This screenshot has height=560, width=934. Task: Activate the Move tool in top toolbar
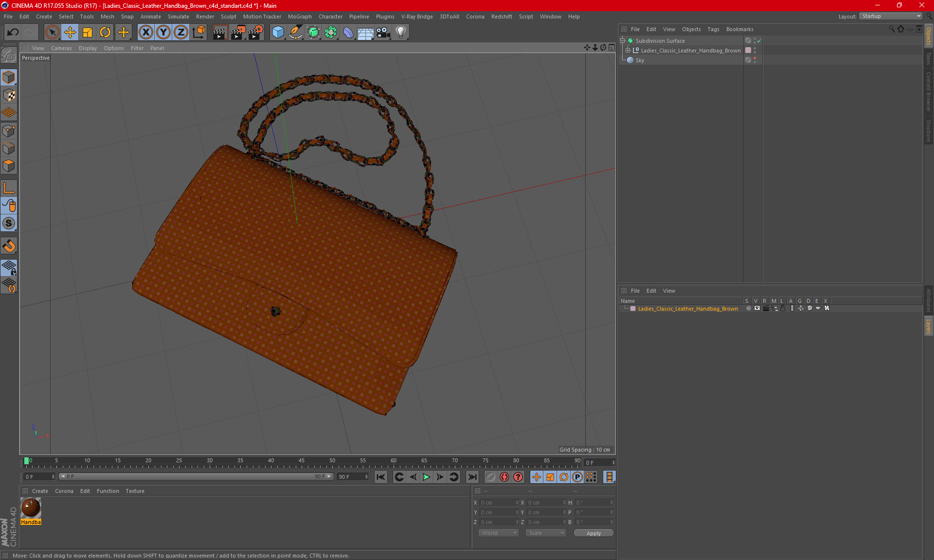coord(70,32)
